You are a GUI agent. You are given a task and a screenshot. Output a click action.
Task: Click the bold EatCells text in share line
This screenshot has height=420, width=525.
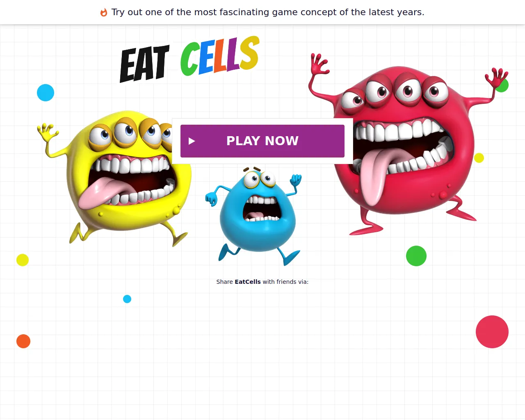tap(248, 282)
